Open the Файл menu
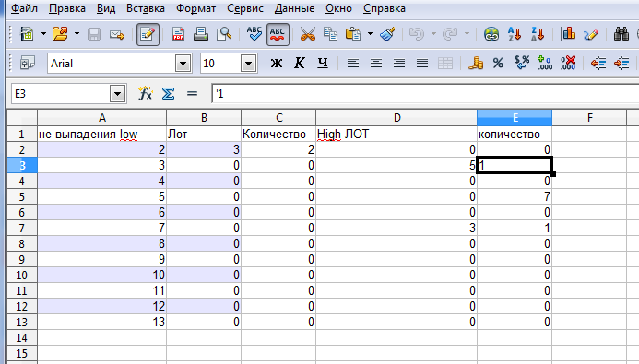 tap(25, 8)
